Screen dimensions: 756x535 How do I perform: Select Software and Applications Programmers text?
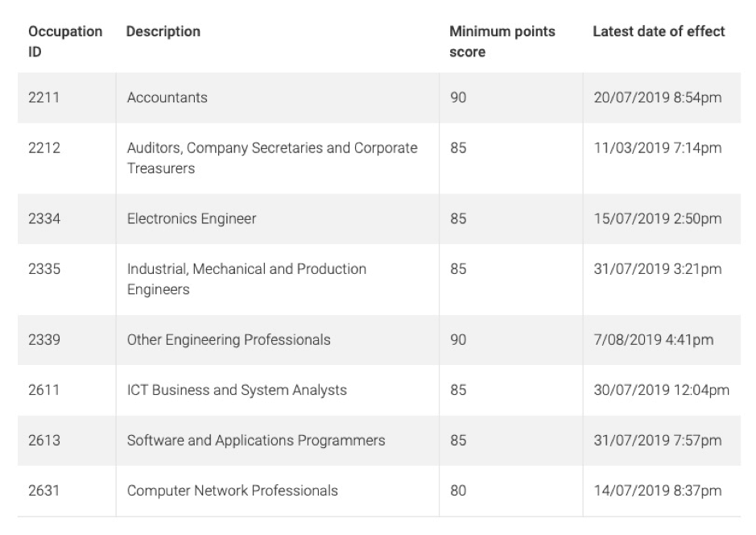click(x=256, y=440)
